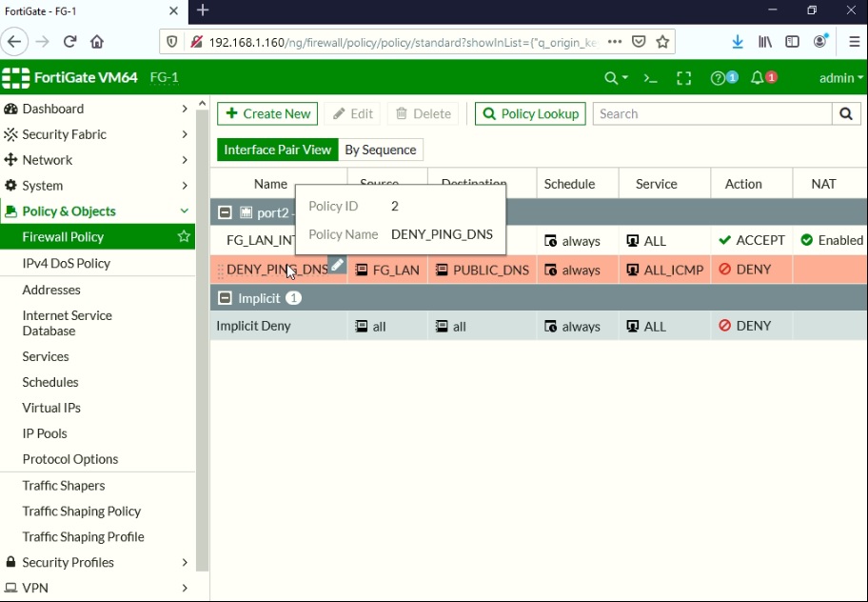Click the edit pencil on DENY_PING_DNS policy

[337, 264]
